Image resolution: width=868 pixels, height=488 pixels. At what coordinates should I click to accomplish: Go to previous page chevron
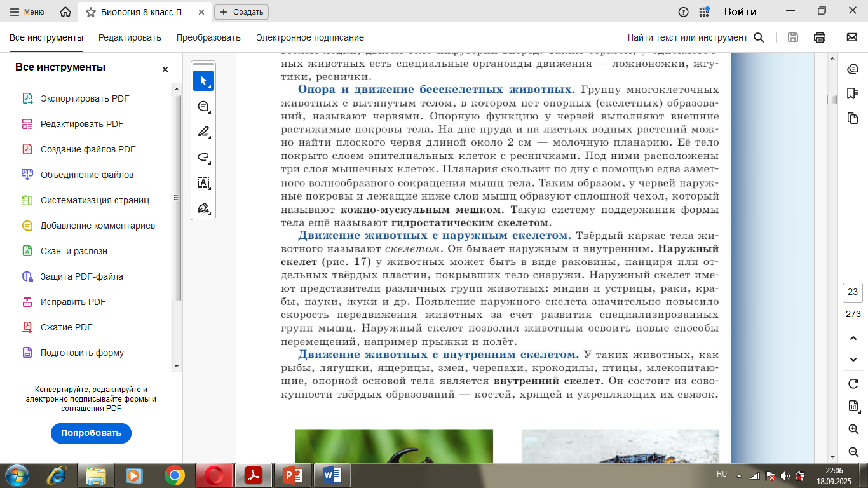853,337
